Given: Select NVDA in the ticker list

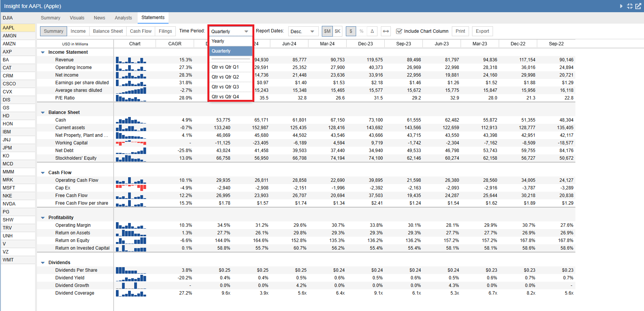Looking at the screenshot, I should (x=18, y=204).
